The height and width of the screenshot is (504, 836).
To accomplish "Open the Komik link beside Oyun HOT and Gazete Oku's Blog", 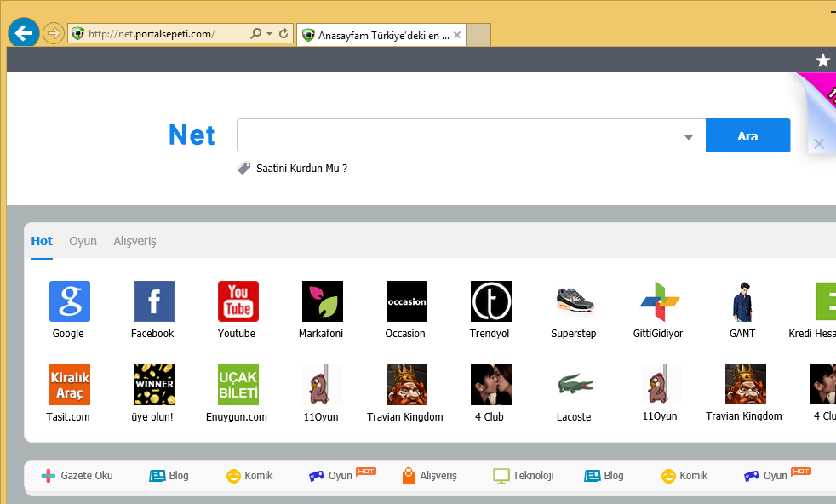I will 249,476.
